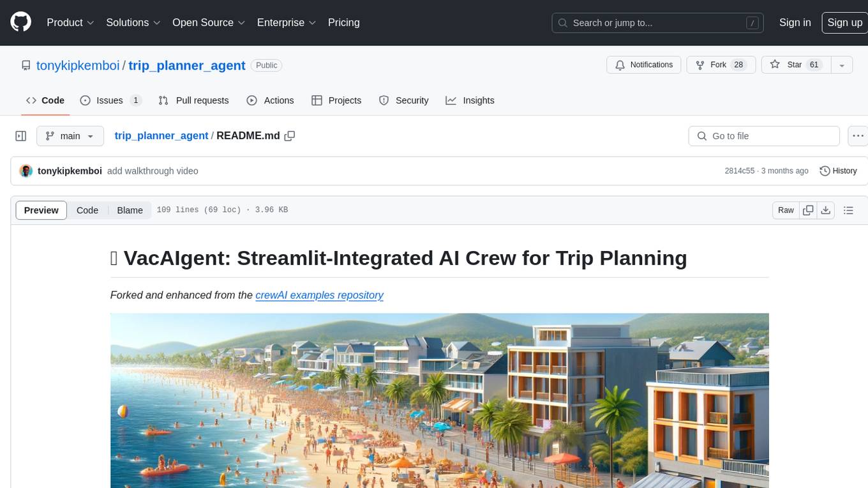Open the star lists dropdown arrow

coord(842,65)
